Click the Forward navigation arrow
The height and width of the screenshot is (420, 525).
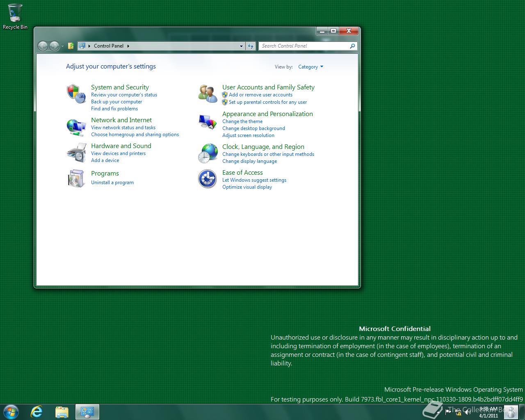(x=54, y=46)
